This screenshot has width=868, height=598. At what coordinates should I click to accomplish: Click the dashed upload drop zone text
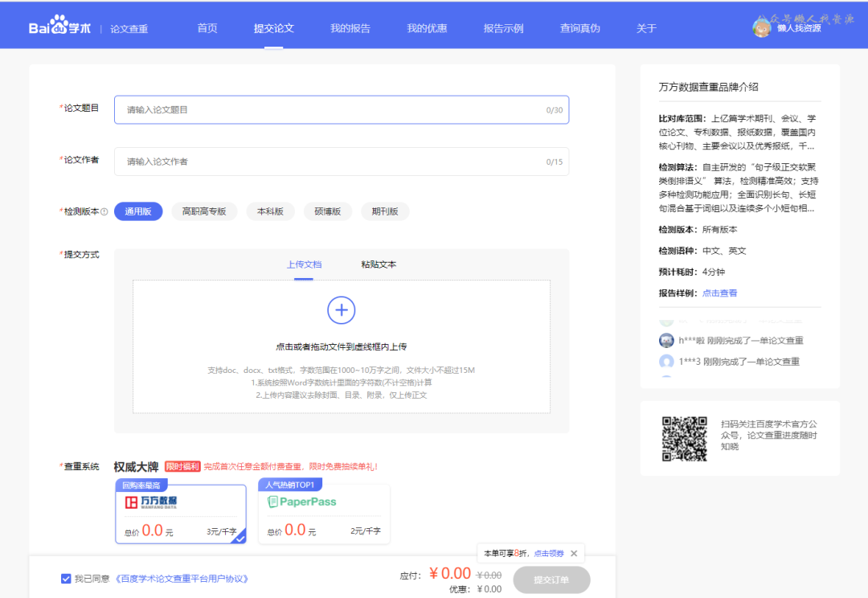click(x=341, y=346)
